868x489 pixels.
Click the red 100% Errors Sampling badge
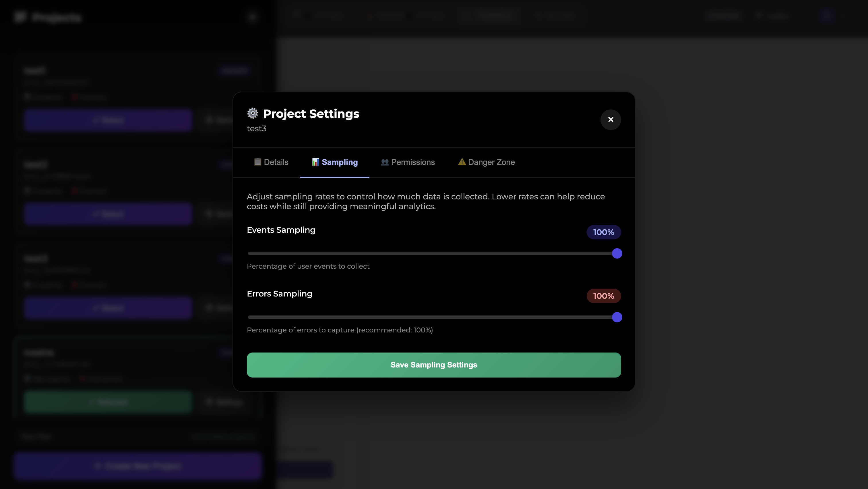tap(603, 296)
